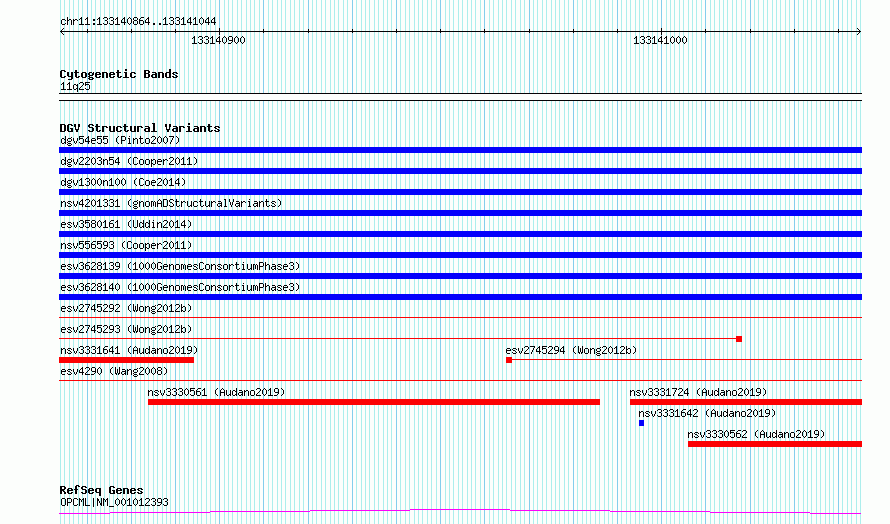Click the long red bar of nsv3330561

(x=374, y=402)
